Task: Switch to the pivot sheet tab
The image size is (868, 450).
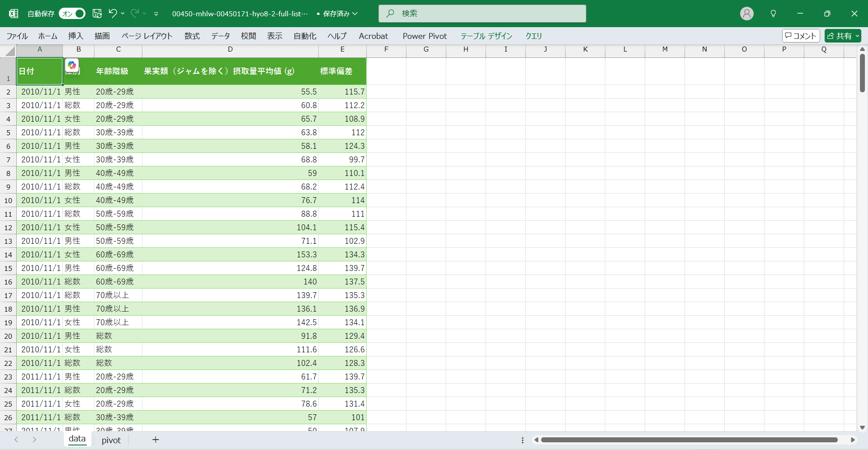Action: (111, 440)
